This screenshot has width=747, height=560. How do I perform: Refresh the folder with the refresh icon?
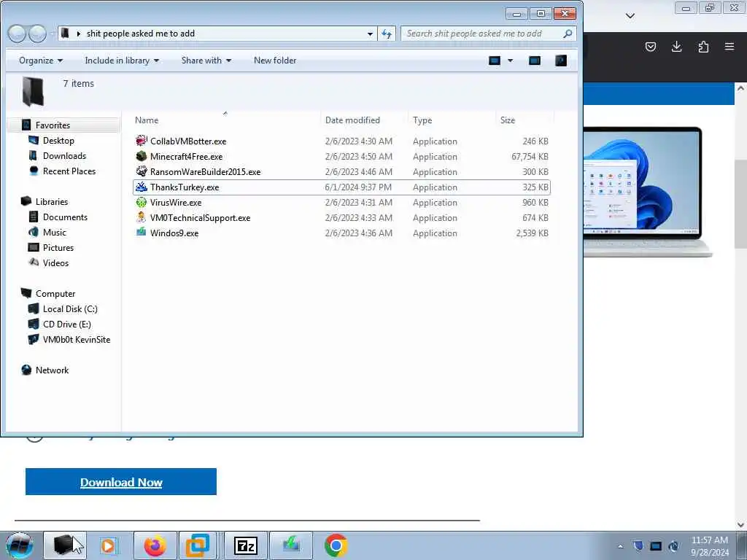coord(387,34)
